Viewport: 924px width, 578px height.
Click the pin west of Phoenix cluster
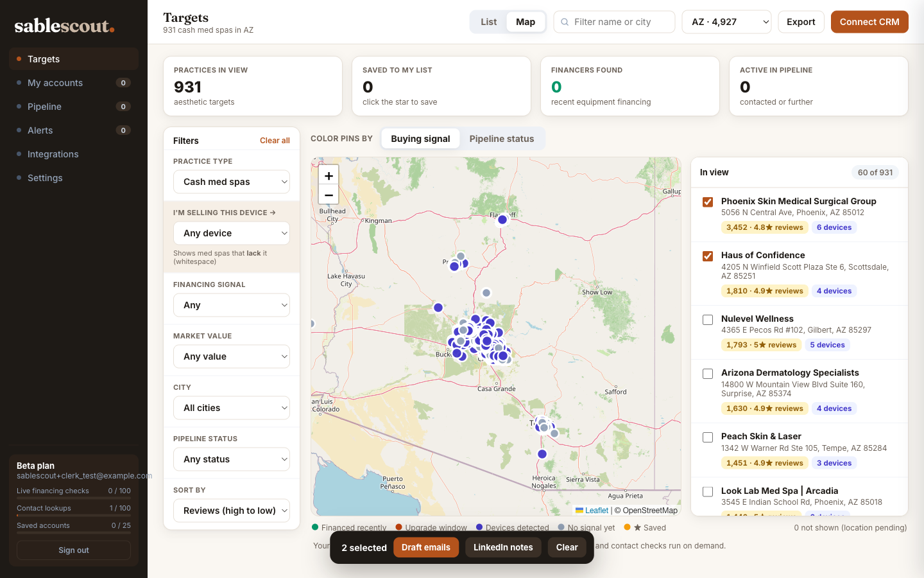[x=438, y=308]
